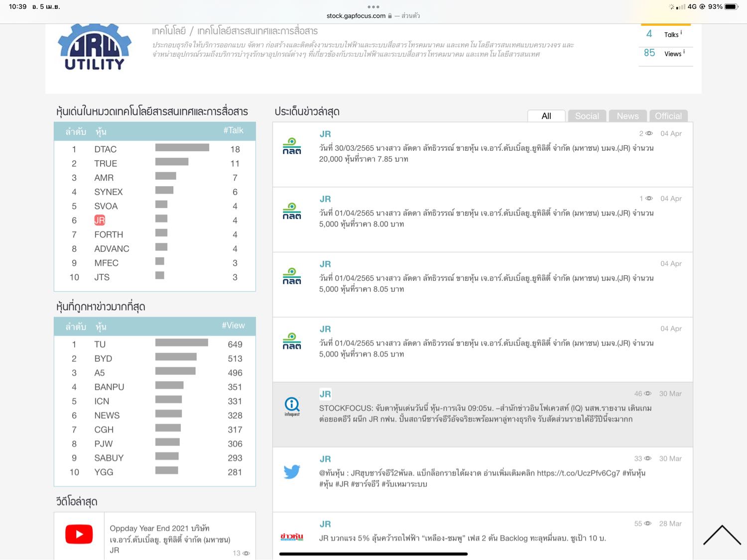Tap the battery indicator in the status bar
This screenshot has width=747, height=560.
732,7
